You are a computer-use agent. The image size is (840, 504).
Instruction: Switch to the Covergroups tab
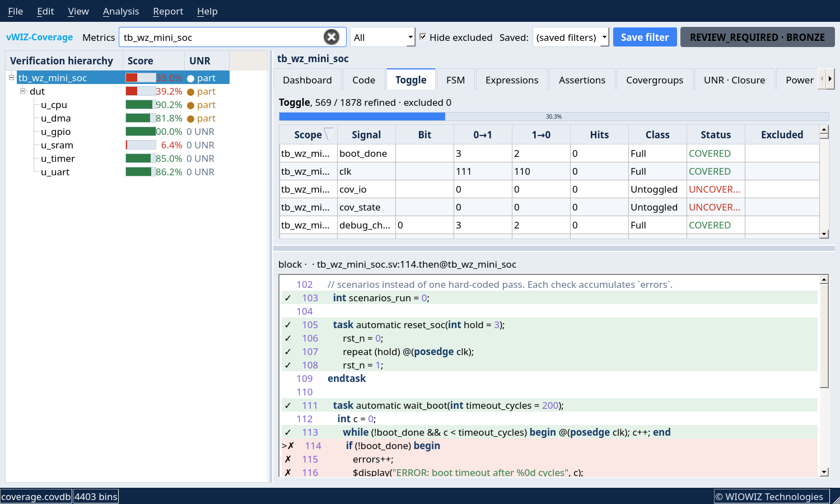point(655,80)
